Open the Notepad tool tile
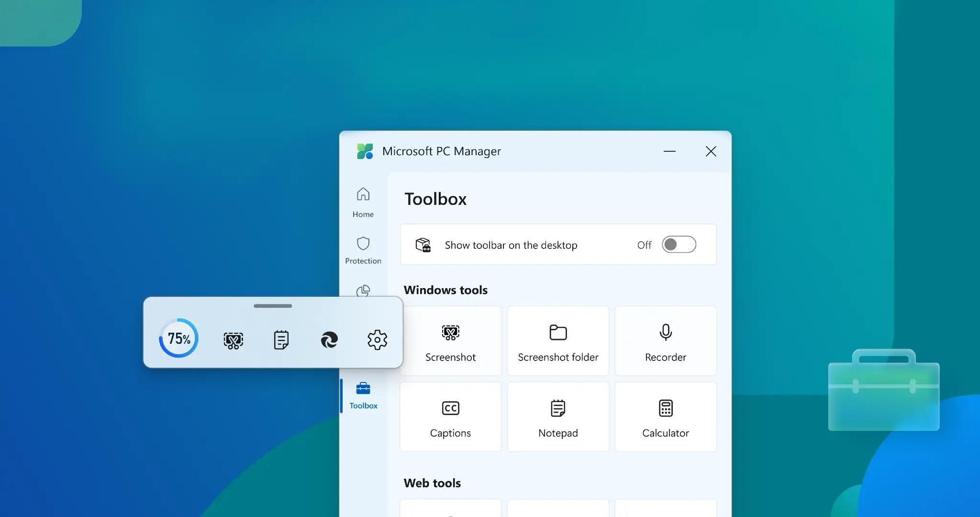The image size is (980, 517). [x=558, y=417]
